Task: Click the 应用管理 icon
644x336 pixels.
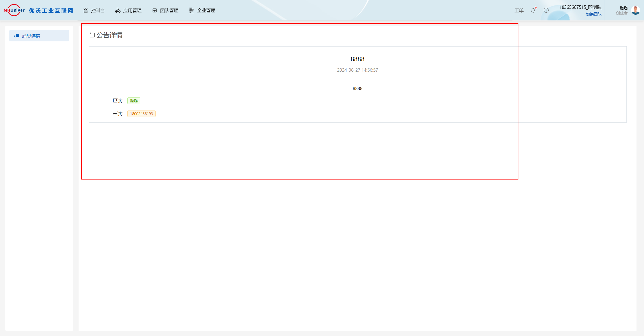Action: click(x=118, y=10)
